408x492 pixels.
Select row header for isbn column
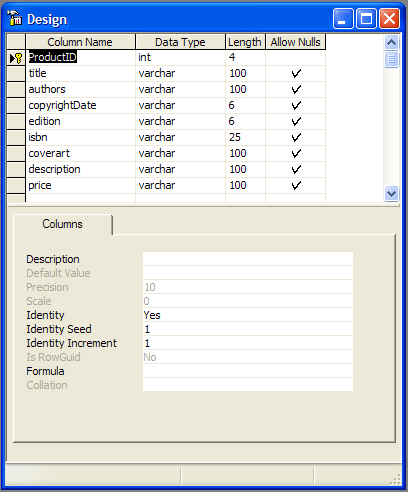pos(16,137)
